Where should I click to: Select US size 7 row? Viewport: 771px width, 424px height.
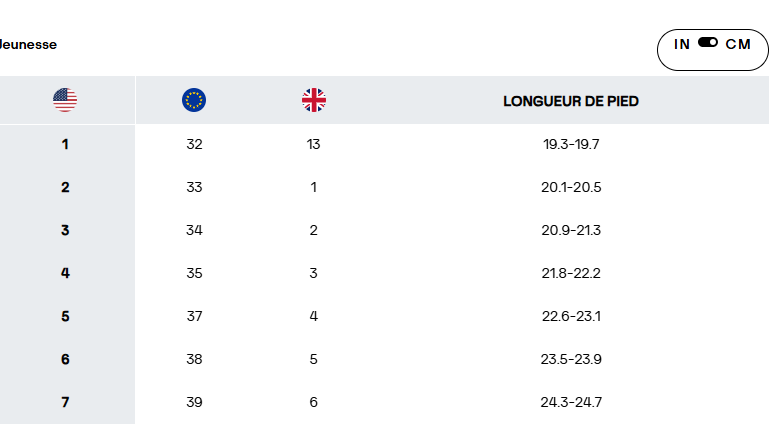pyautogui.click(x=65, y=402)
